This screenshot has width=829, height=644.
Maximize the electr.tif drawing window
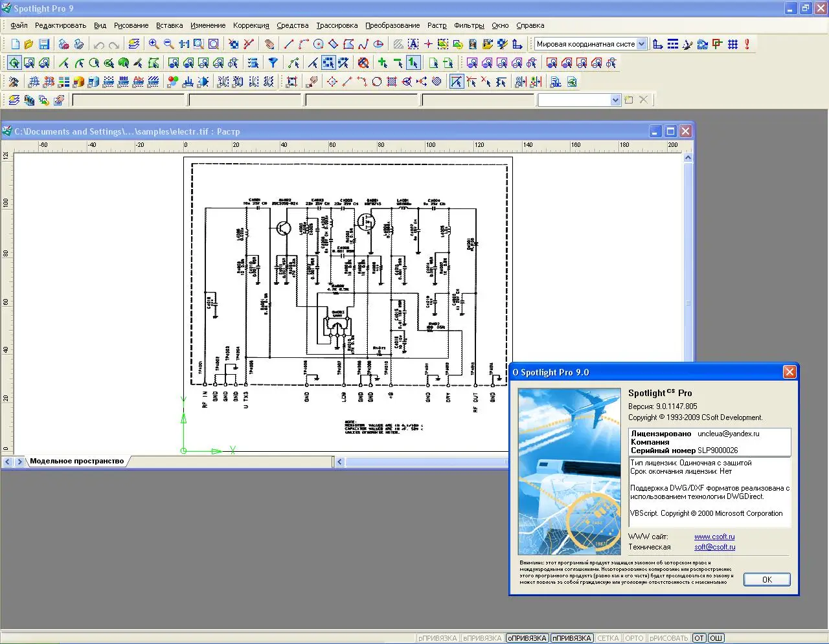click(x=670, y=131)
